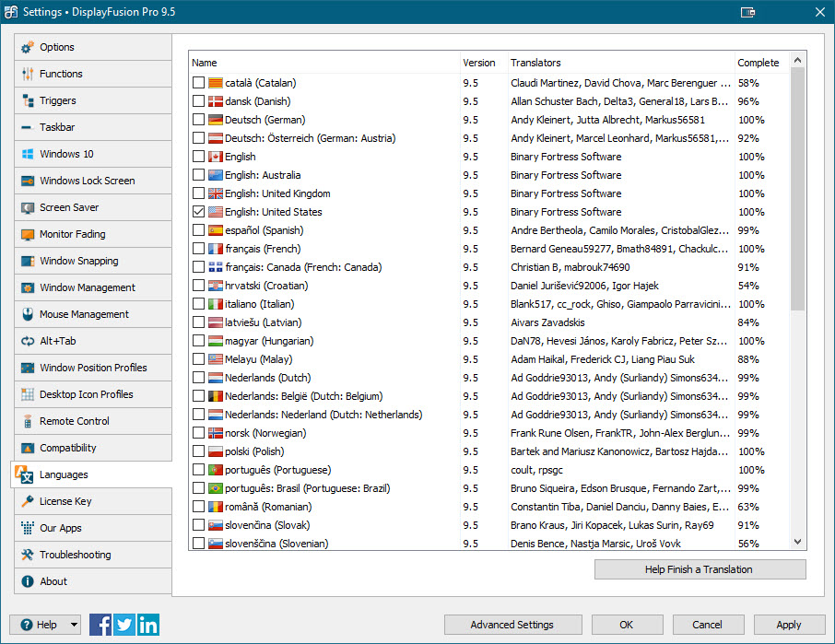Tick the español (Spanish) checkbox
835x644 pixels.
coord(199,230)
